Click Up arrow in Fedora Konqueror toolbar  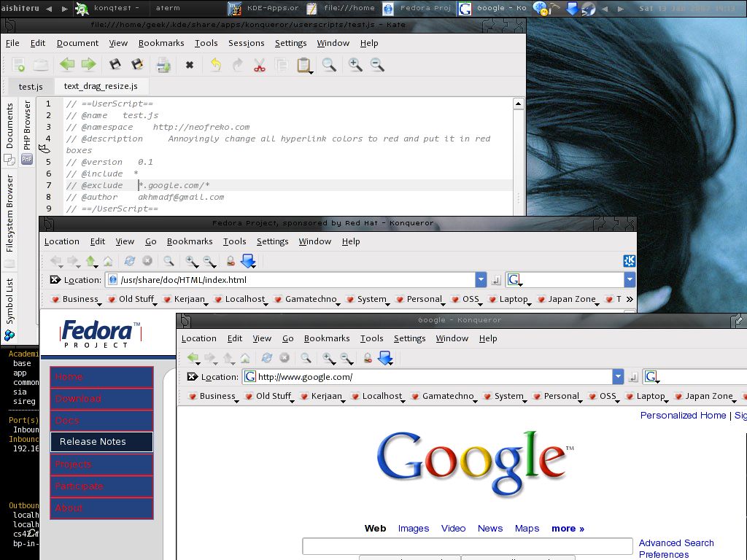coord(91,261)
